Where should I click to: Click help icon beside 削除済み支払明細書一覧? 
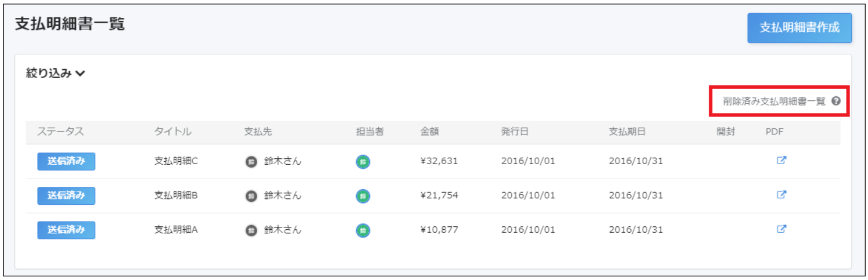click(836, 101)
